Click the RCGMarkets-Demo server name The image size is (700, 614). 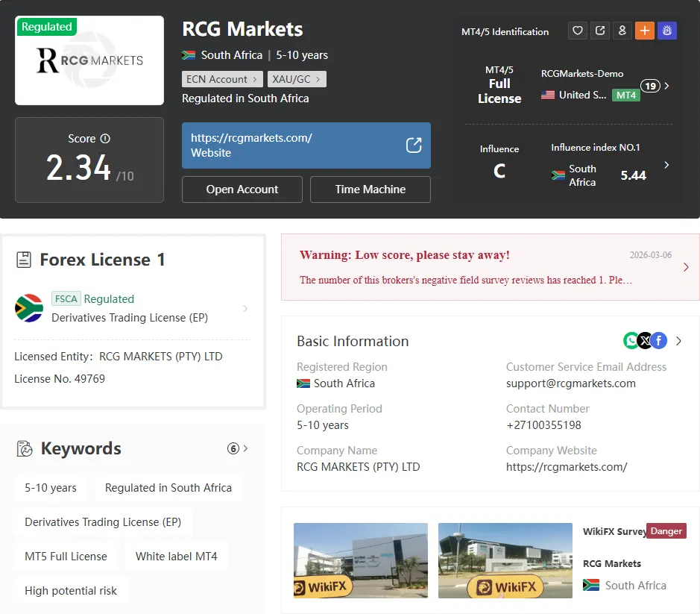pos(582,74)
